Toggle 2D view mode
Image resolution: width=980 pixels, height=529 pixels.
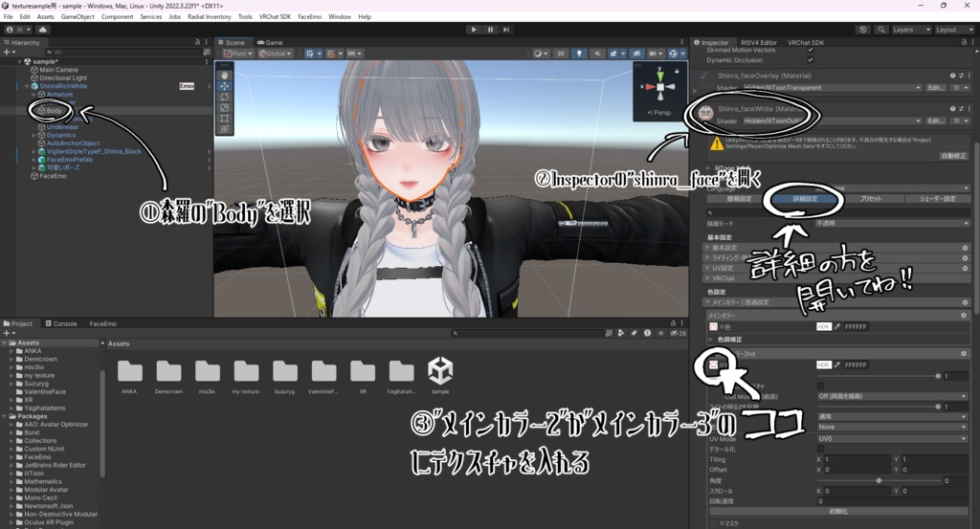(x=561, y=54)
